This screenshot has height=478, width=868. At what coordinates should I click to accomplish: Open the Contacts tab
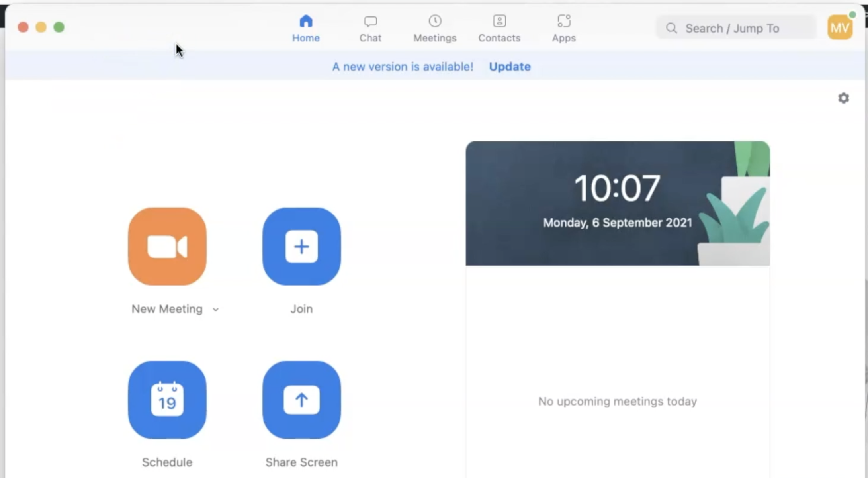[499, 28]
